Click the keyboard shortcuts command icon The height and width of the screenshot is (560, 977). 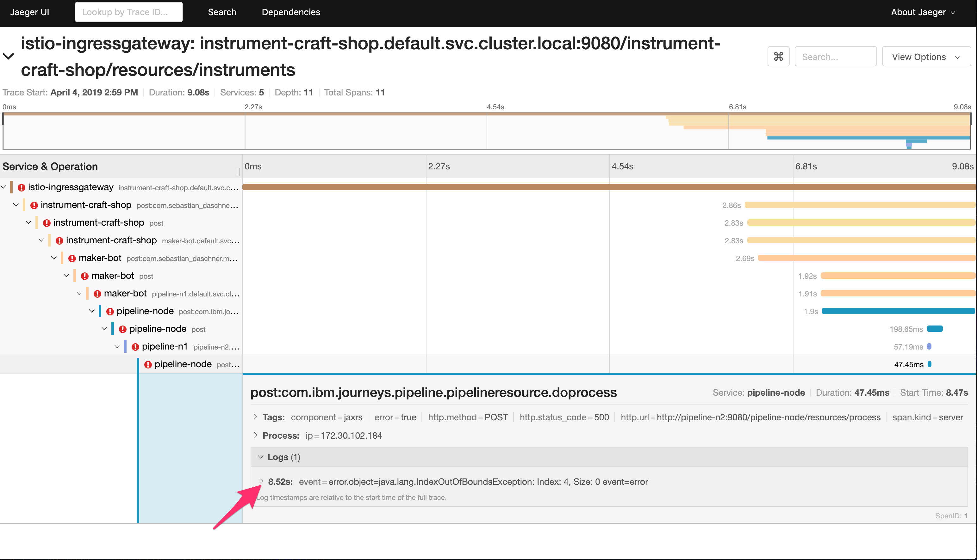click(778, 57)
